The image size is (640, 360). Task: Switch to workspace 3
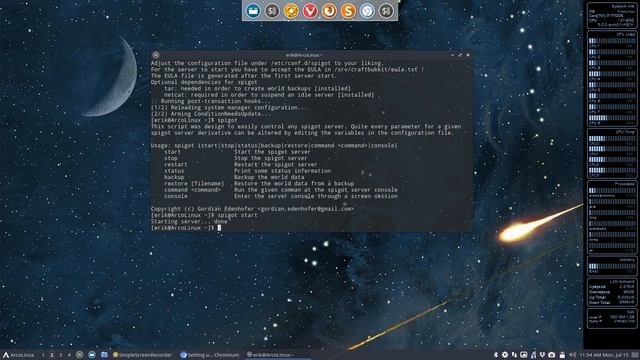60,355
